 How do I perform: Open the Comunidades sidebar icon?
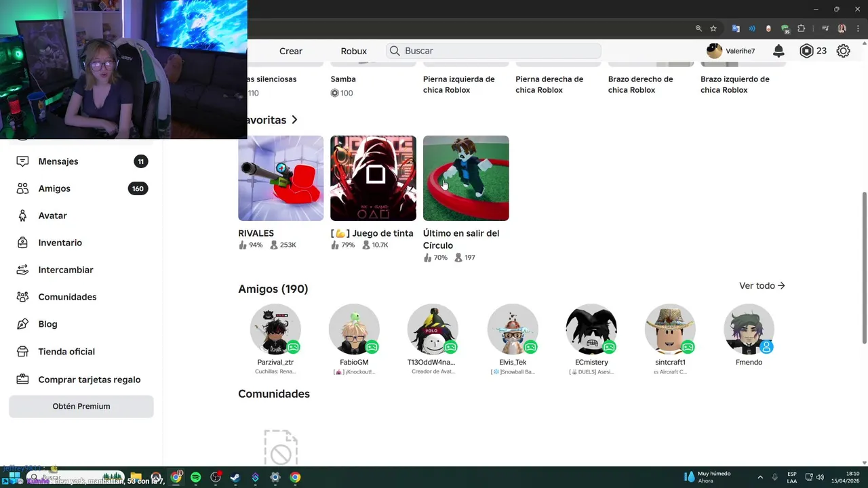(22, 297)
